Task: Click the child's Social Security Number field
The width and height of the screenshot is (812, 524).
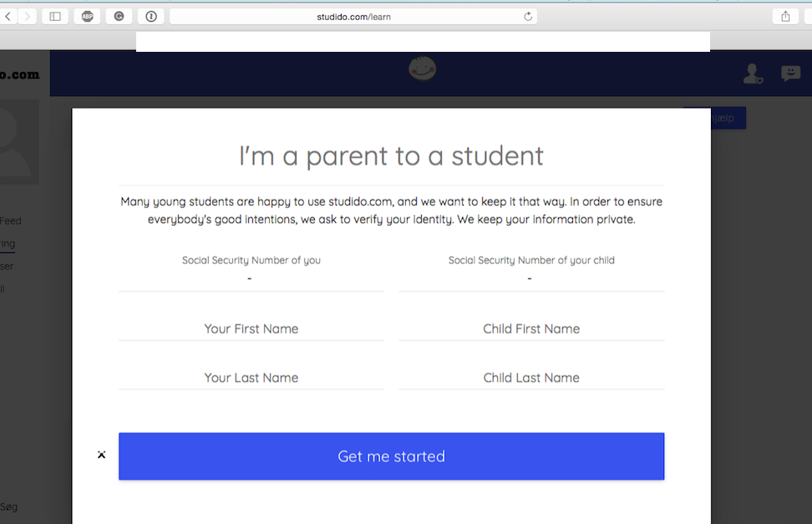Action: click(x=531, y=279)
